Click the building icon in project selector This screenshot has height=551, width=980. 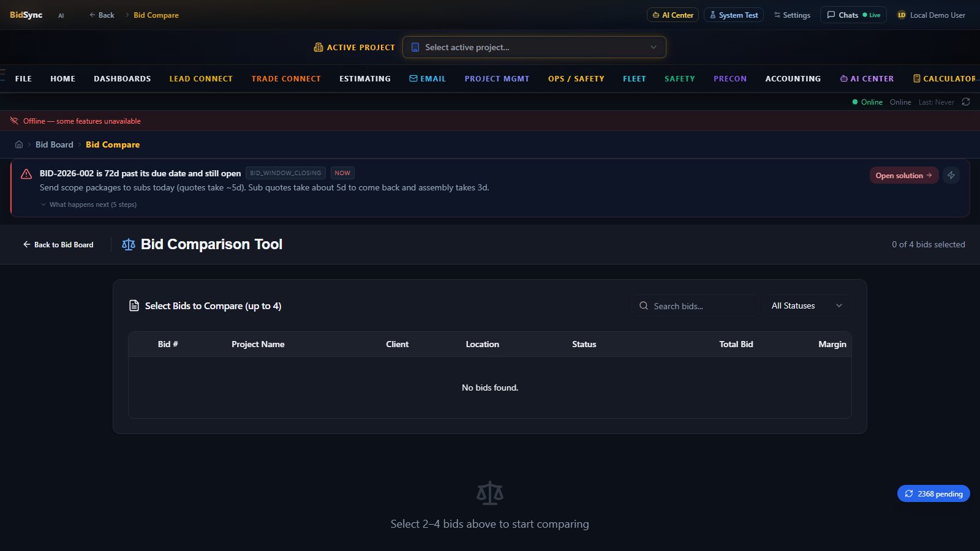pos(415,47)
